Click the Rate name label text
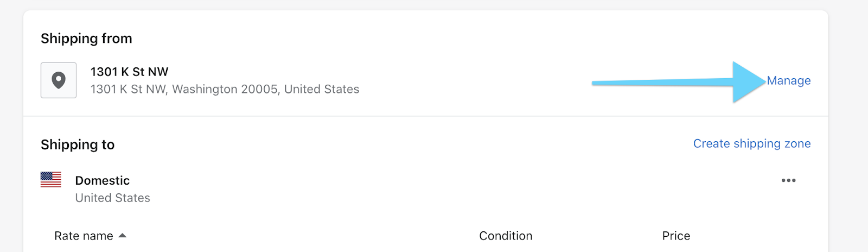This screenshot has width=868, height=252. 84,236
